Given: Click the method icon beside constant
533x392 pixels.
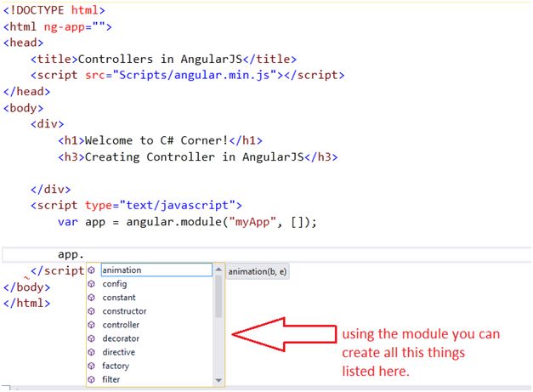Looking at the screenshot, I should click(x=92, y=298).
